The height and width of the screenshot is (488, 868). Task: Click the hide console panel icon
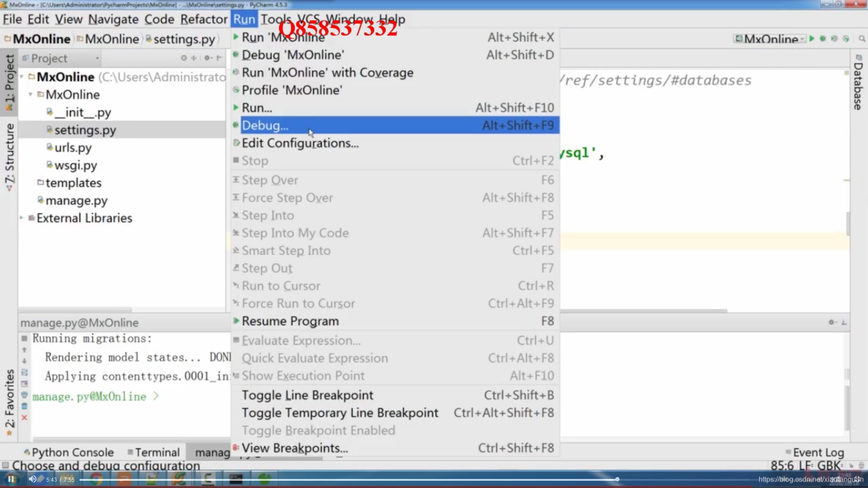click(844, 322)
